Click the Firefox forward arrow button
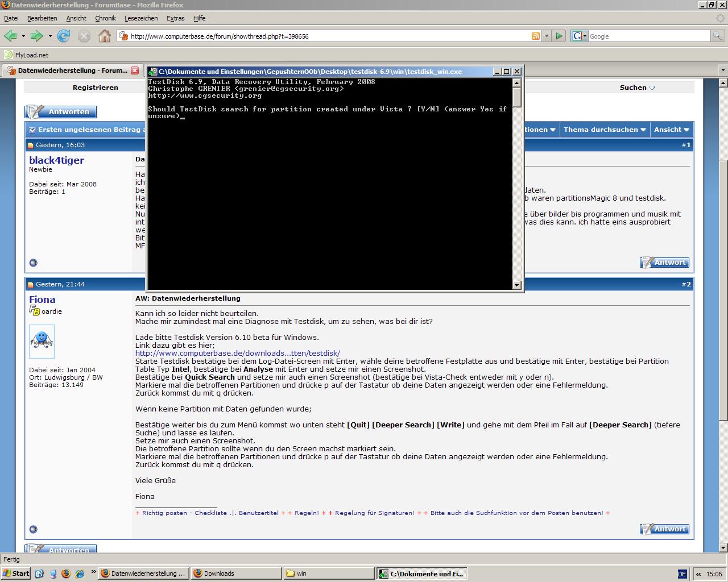 click(x=37, y=36)
